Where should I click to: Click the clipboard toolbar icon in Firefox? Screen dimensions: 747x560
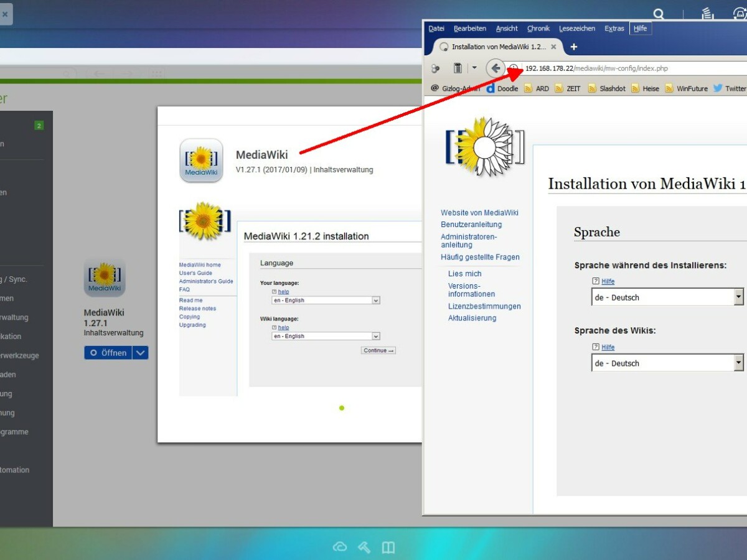tap(458, 68)
